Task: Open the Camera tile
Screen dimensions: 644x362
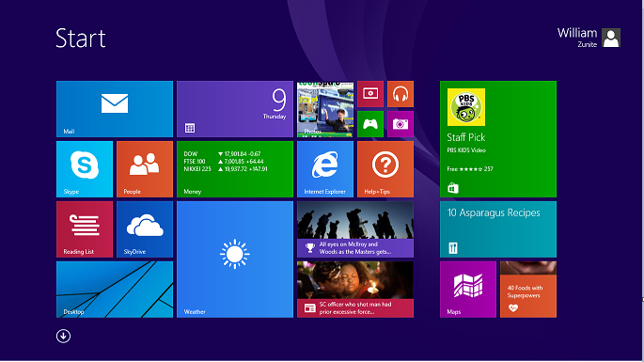Action: pyautogui.click(x=401, y=124)
